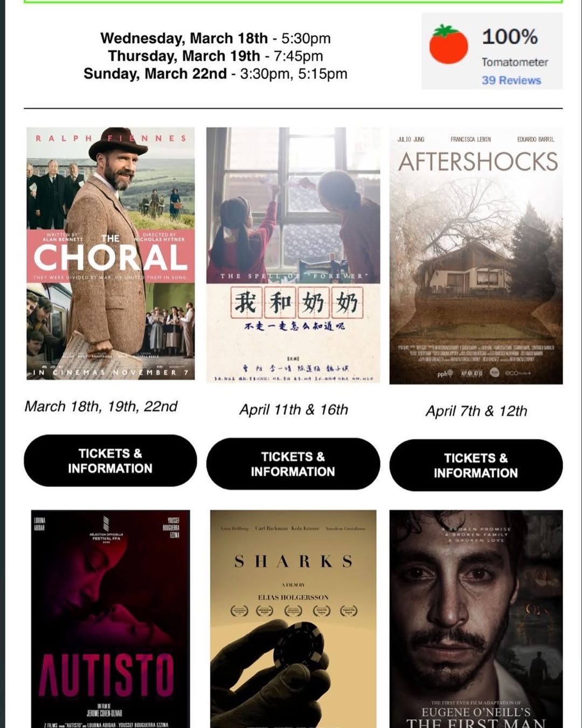Get tickets and information for The Choral
The image size is (582, 728).
click(110, 461)
